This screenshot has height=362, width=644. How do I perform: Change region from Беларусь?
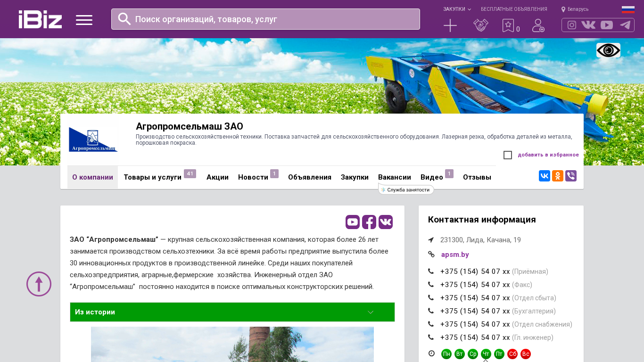tap(575, 9)
